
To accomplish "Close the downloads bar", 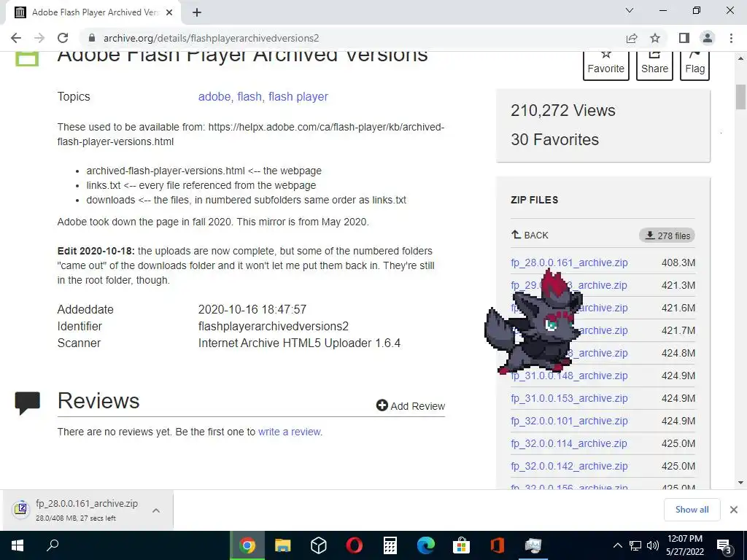I will (734, 510).
